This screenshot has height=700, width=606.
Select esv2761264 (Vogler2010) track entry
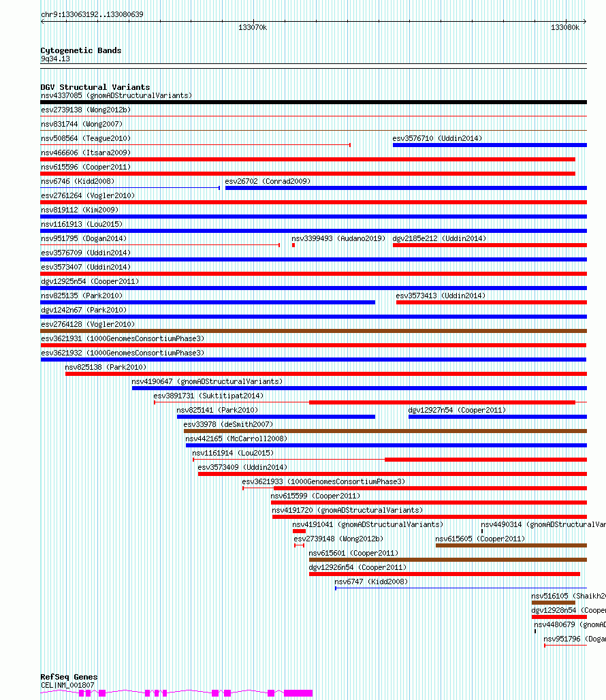[x=88, y=195]
